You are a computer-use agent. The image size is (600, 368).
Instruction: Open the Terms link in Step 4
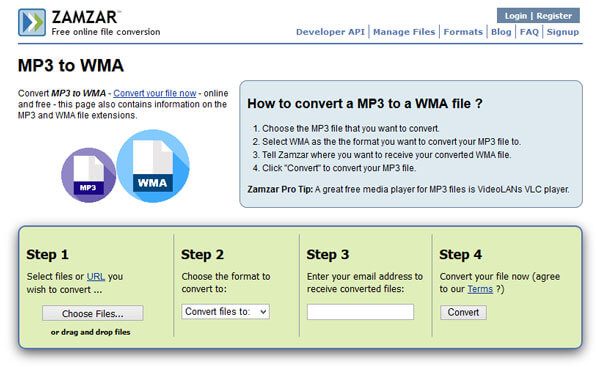480,289
